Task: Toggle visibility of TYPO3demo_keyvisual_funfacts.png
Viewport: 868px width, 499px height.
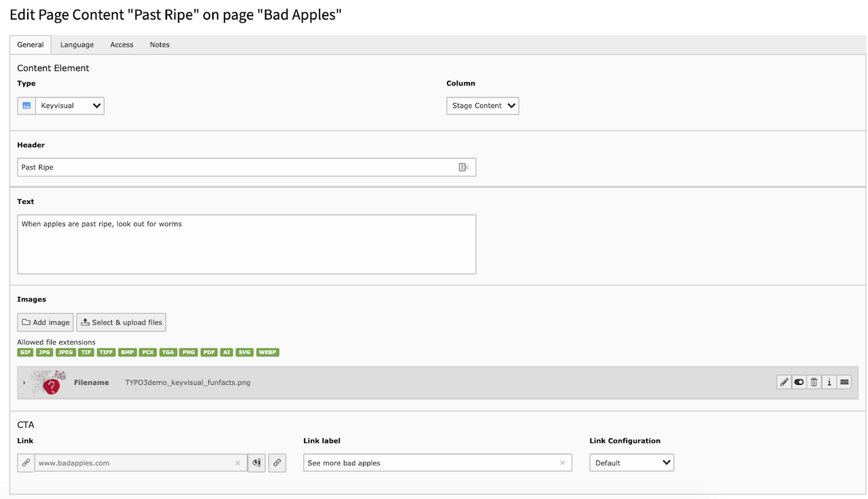Action: click(799, 382)
